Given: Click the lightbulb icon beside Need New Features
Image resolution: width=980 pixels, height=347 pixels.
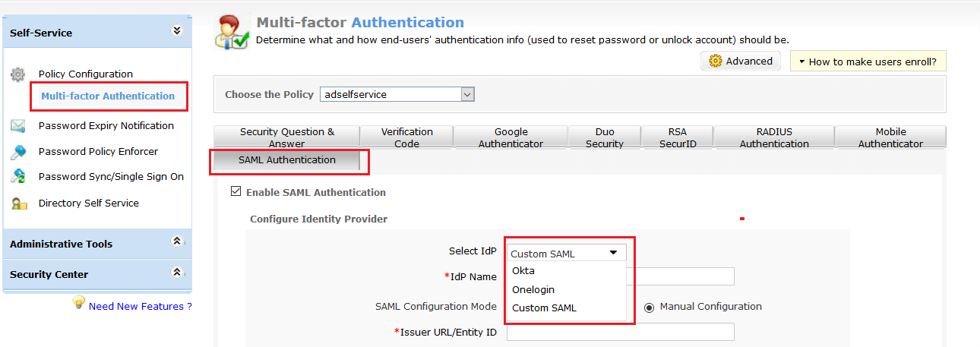Looking at the screenshot, I should click(78, 303).
